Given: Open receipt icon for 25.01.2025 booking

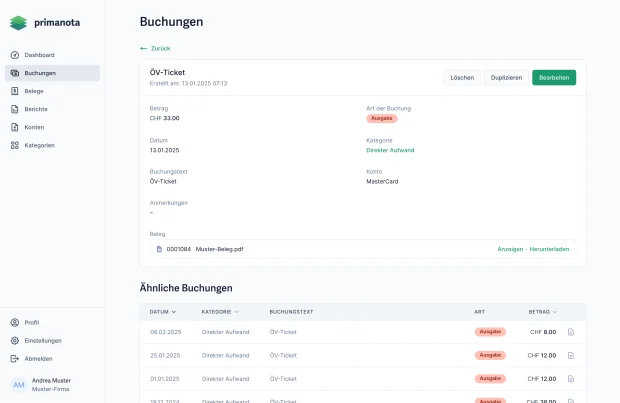Looking at the screenshot, I should [571, 356].
